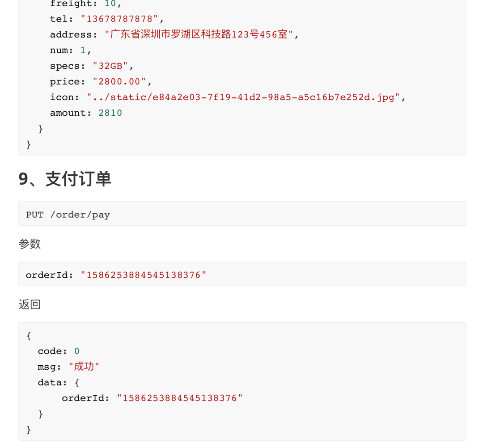The image size is (483, 448).
Task: Click the orderId value under 参数
Action: coord(144,275)
